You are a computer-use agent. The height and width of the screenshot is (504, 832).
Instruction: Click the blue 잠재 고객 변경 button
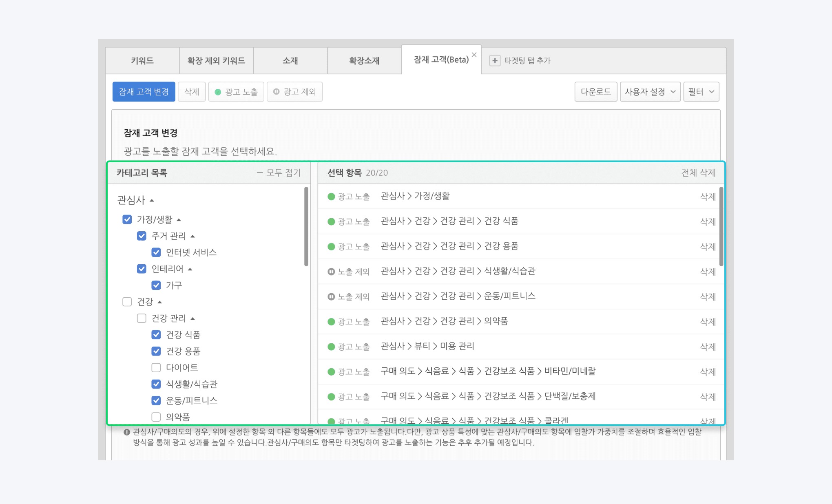pyautogui.click(x=144, y=92)
